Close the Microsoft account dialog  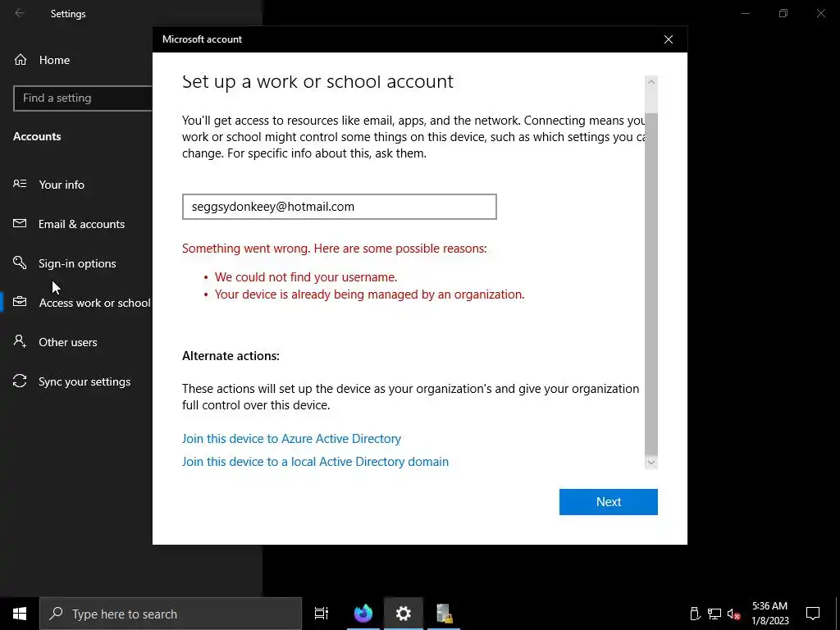pos(668,39)
